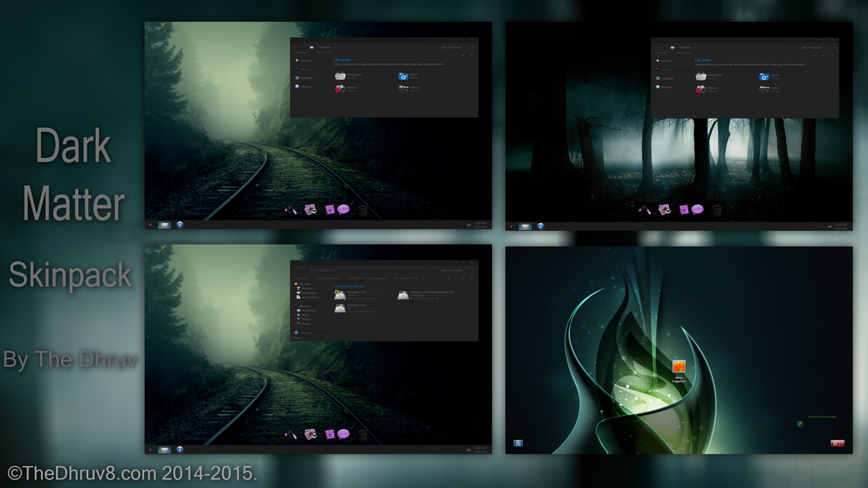Expand shutdown options arrow beside red power button

click(x=842, y=443)
